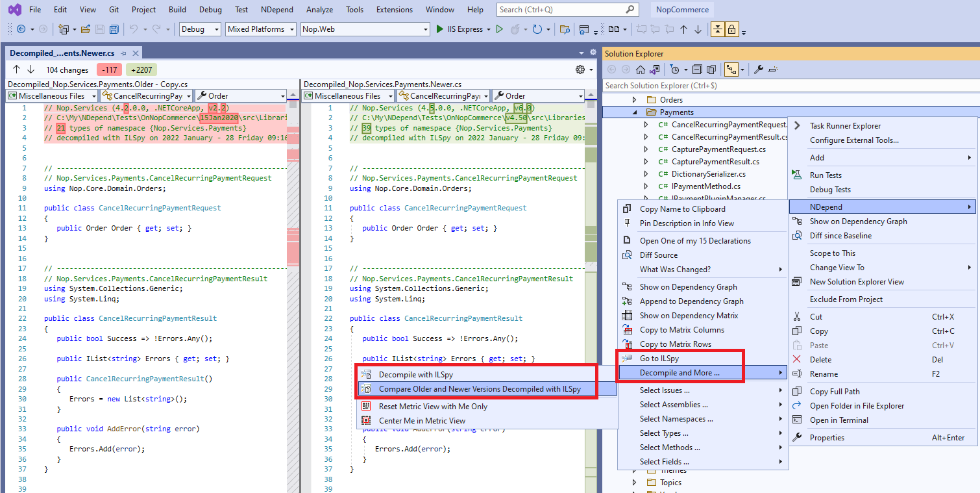Expand the CapturePaymentRequest.cs node
Screen dimensions: 980x493
(646, 149)
